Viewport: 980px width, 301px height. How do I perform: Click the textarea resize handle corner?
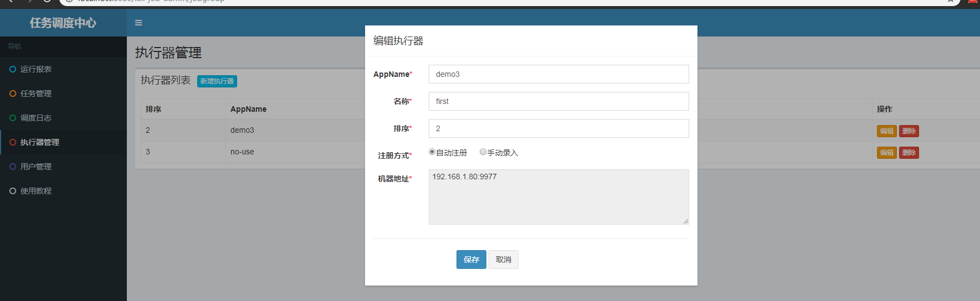click(x=686, y=221)
